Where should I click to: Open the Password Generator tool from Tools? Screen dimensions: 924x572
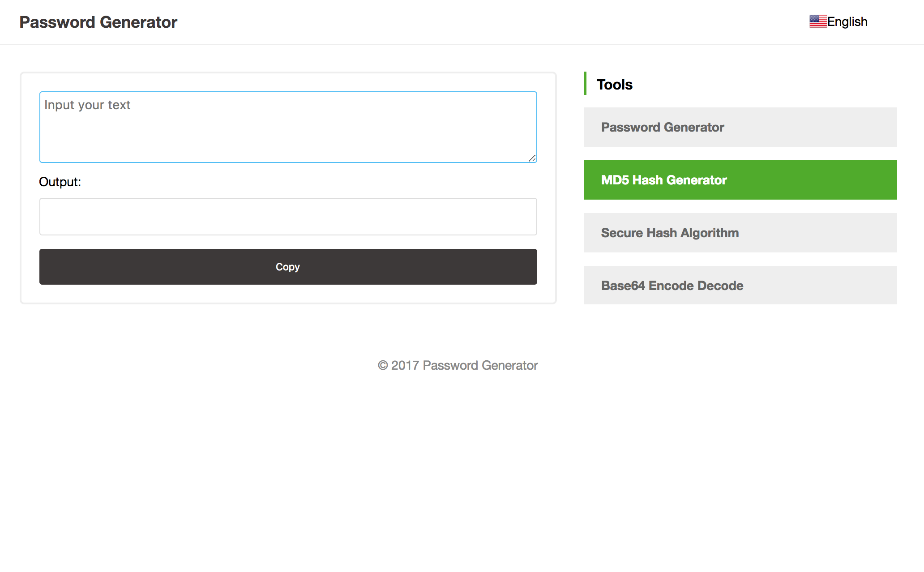tap(740, 127)
